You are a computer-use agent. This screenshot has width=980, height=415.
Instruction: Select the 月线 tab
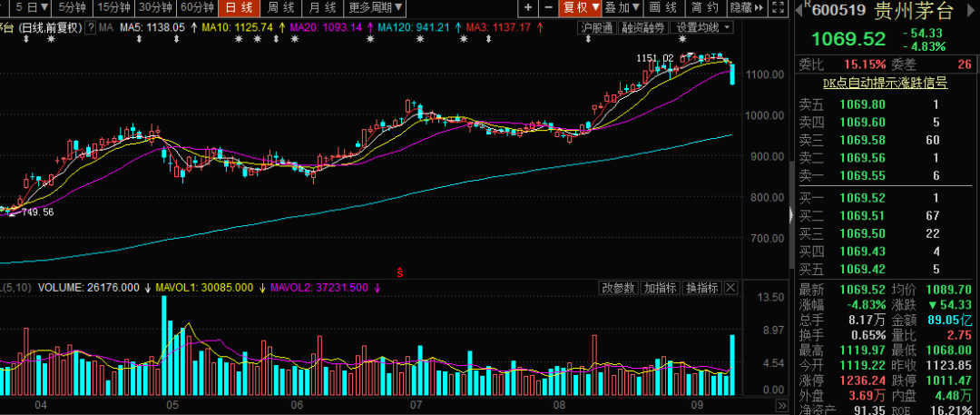(x=322, y=7)
